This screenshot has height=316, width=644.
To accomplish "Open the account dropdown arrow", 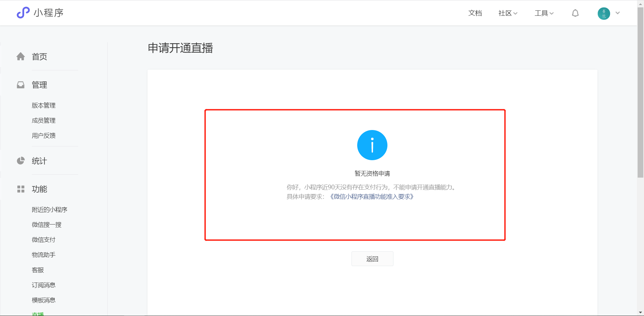I will coord(618,13).
